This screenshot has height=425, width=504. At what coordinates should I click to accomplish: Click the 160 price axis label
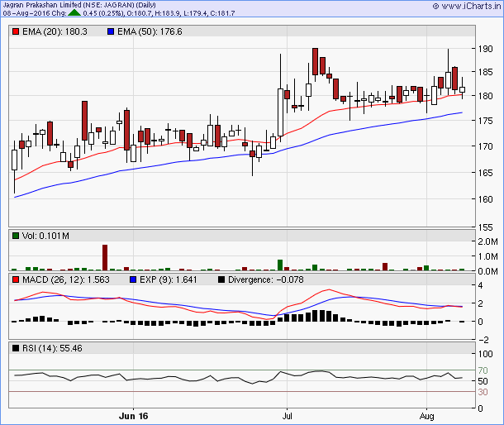[485, 199]
